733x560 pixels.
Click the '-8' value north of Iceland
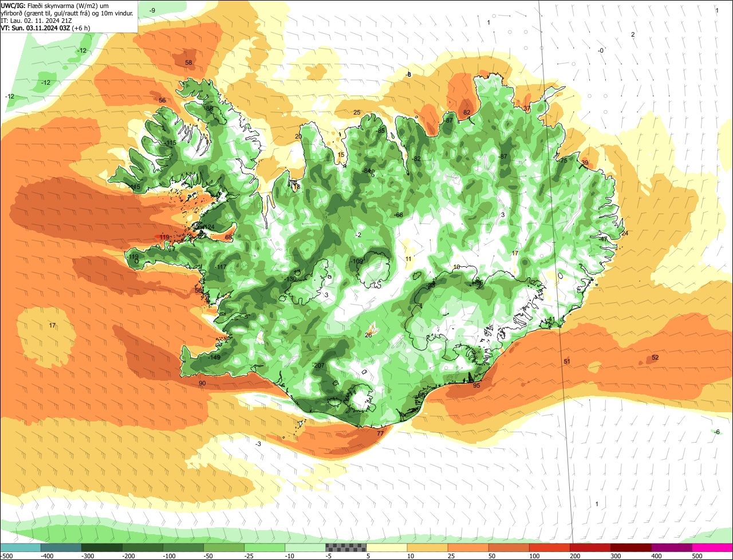[x=408, y=74]
